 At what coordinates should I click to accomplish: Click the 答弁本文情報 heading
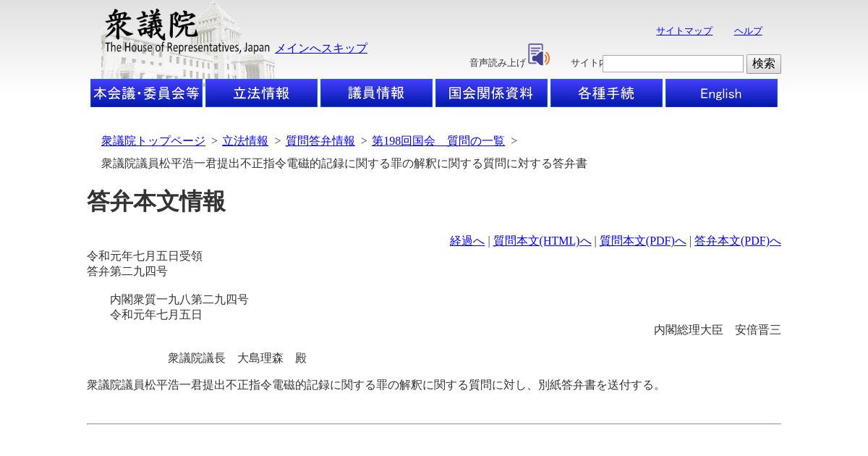pos(156,201)
